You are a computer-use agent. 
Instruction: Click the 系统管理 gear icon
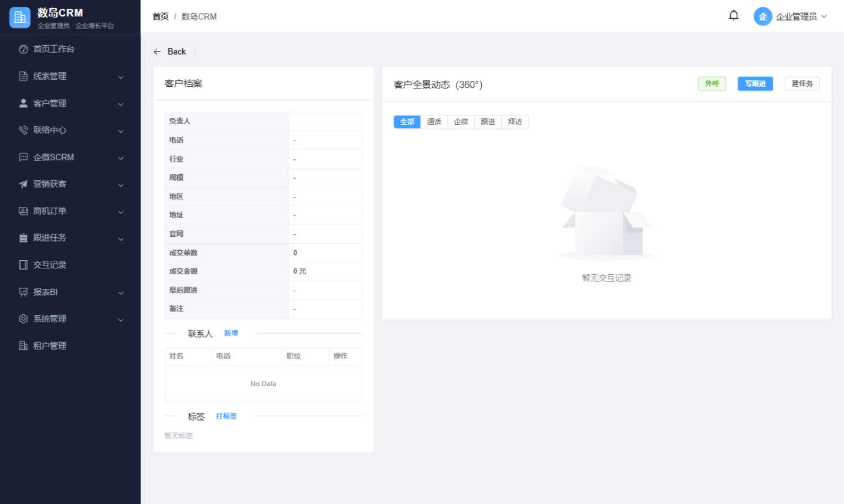(23, 319)
